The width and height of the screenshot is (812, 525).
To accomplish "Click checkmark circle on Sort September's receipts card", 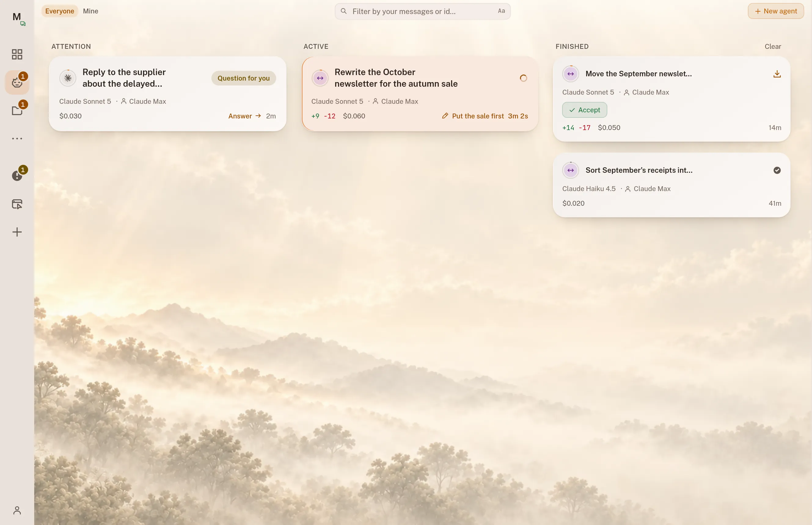I will pos(777,170).
